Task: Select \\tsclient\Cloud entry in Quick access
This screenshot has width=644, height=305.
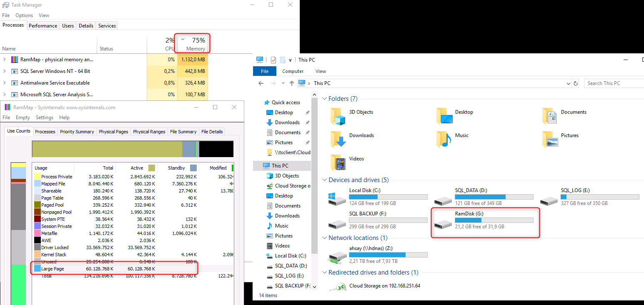Action: coord(288,152)
